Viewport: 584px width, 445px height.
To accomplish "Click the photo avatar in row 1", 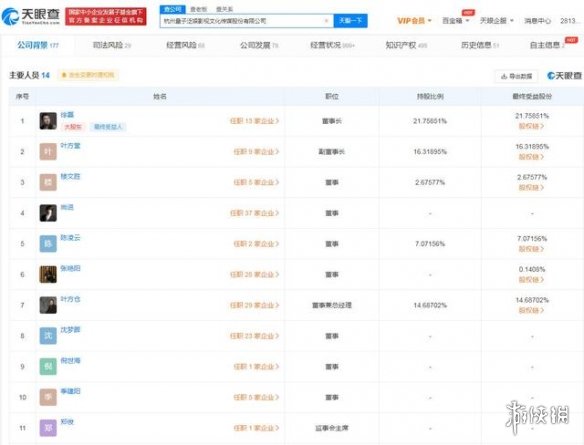I will [x=48, y=121].
